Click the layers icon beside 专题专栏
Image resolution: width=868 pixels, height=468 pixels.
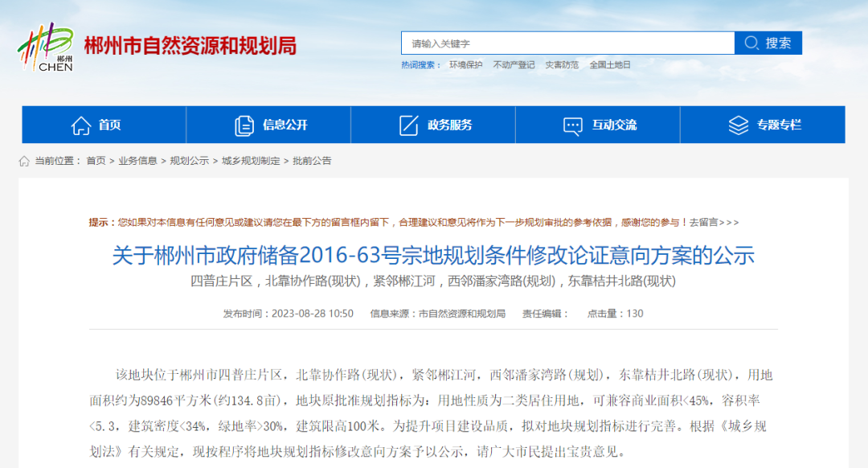[738, 125]
